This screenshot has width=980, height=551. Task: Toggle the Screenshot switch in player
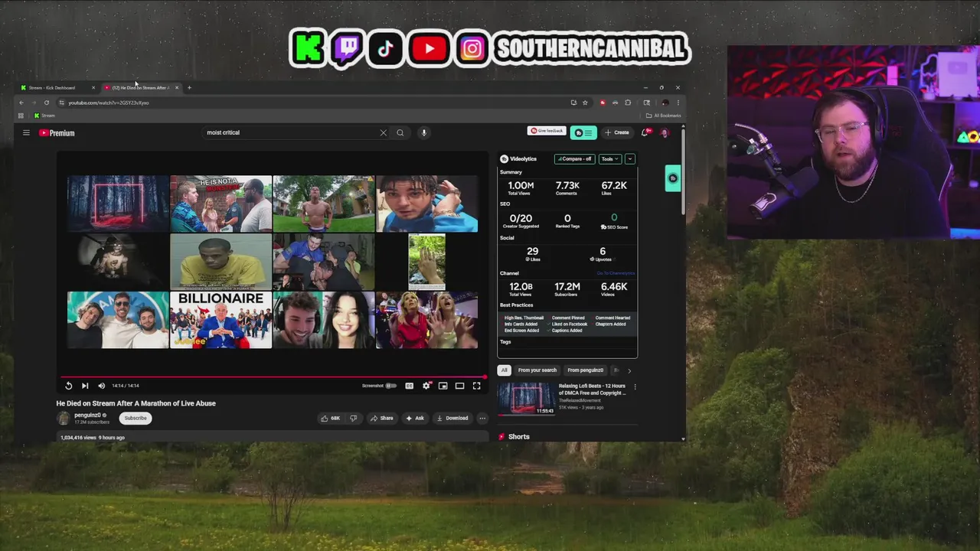point(391,386)
